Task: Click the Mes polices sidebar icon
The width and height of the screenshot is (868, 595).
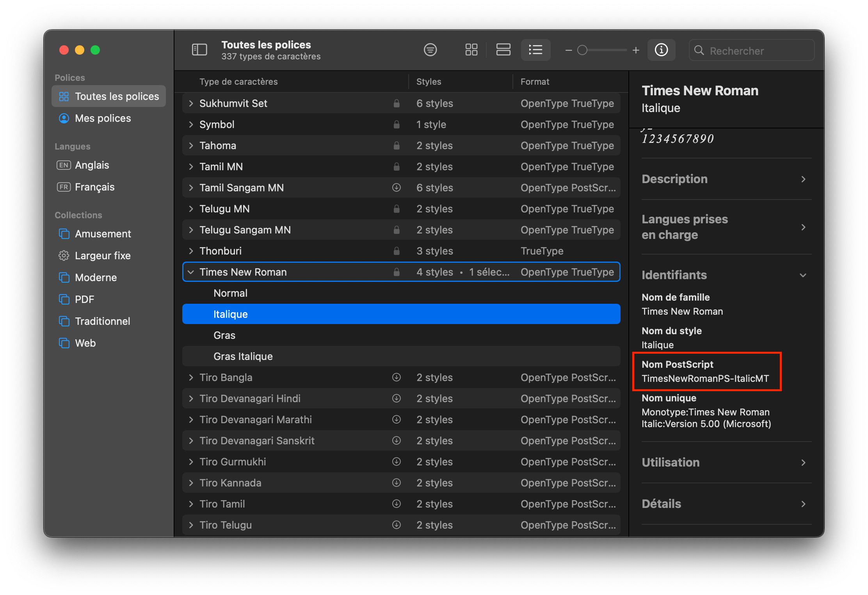Action: click(x=63, y=118)
